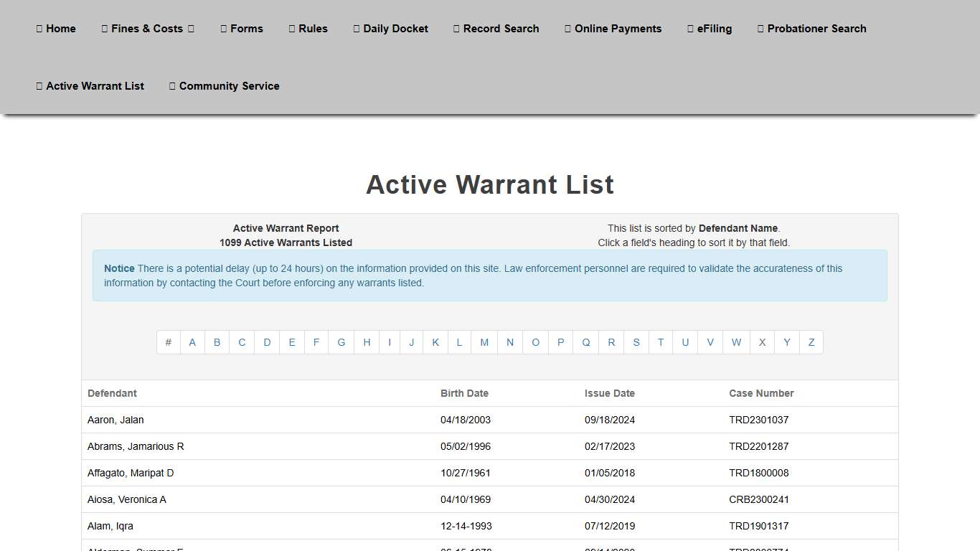Screen dimensions: 980x551
Task: Open the Daily Docket link
Action: pyautogui.click(x=391, y=29)
